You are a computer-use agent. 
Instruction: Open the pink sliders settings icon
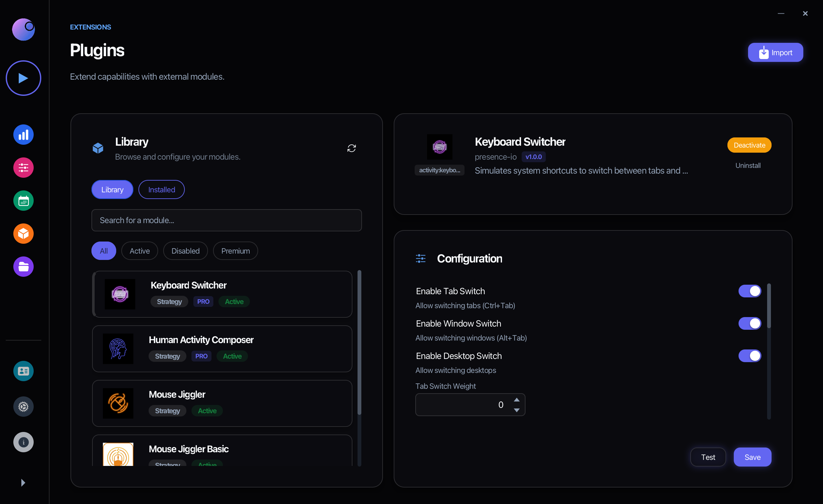coord(23,168)
